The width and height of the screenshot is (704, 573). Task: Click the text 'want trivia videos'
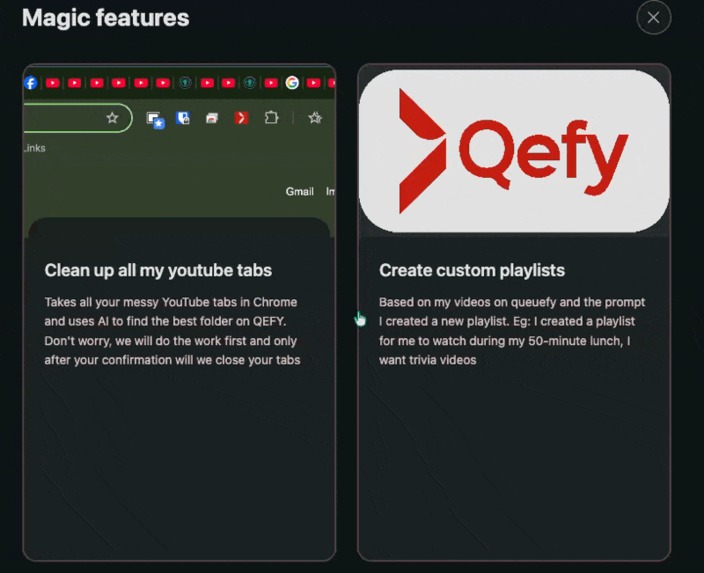click(x=427, y=360)
